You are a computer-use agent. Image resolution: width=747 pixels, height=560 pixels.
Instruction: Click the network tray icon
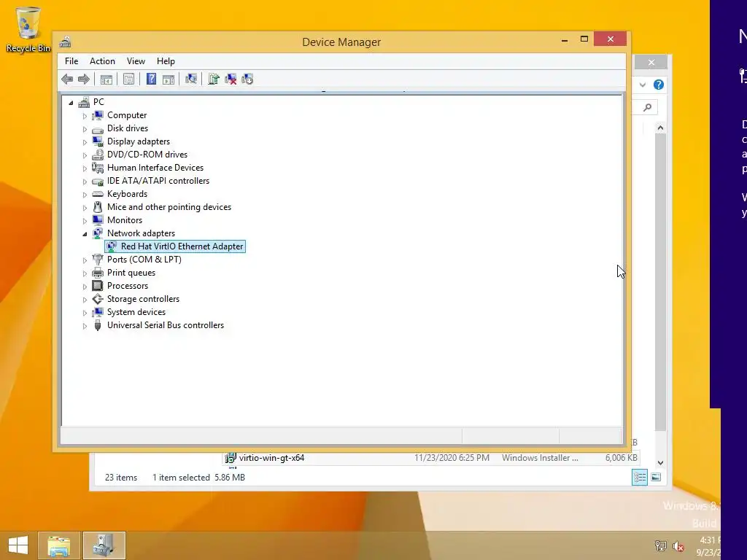tap(661, 545)
